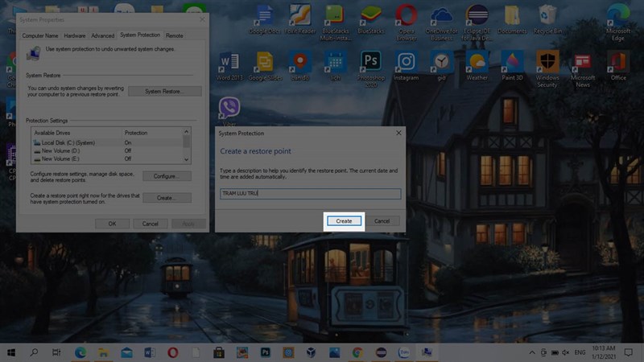This screenshot has width=644, height=362.
Task: Open Microsoft Edge desktop shortcut
Action: pyautogui.click(x=618, y=23)
